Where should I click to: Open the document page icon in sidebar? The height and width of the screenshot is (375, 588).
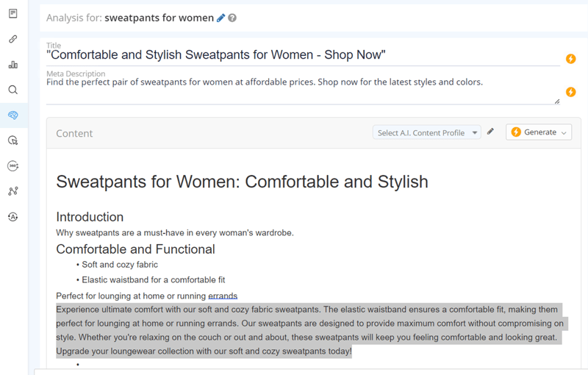coord(12,14)
